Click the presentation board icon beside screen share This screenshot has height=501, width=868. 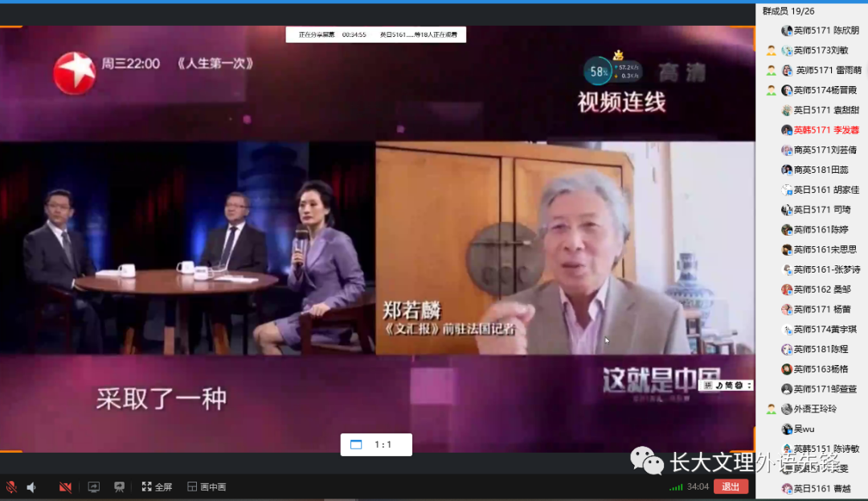click(x=119, y=487)
